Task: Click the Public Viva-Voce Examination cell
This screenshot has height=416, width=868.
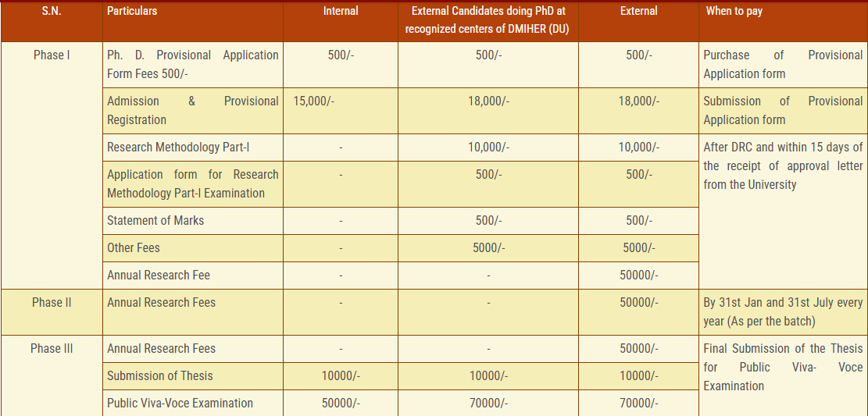Action: click(x=180, y=404)
